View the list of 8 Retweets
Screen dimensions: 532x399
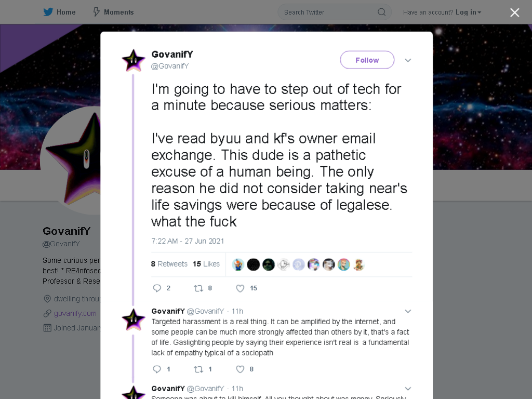(169, 263)
